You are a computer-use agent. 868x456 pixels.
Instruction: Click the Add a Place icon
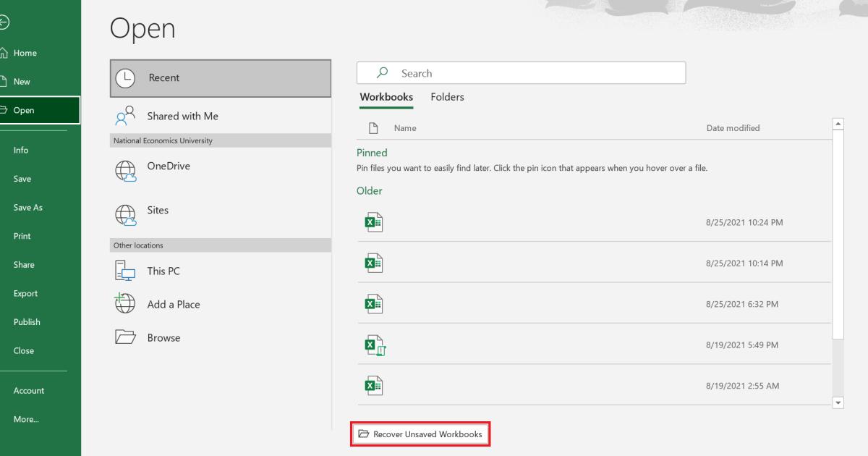coord(125,304)
